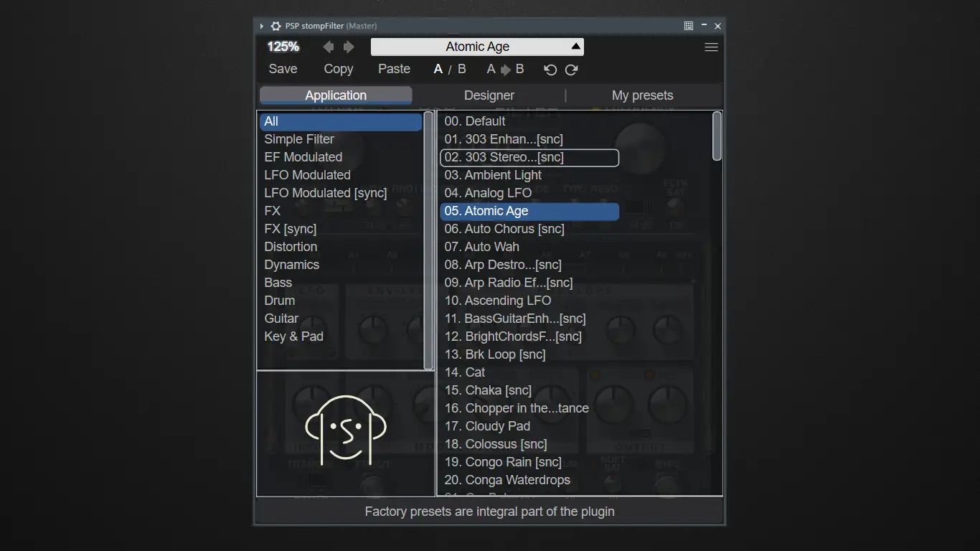980x551 pixels.
Task: Load the 11. BassGuitarEnh...[snc] preset
Action: (x=529, y=319)
